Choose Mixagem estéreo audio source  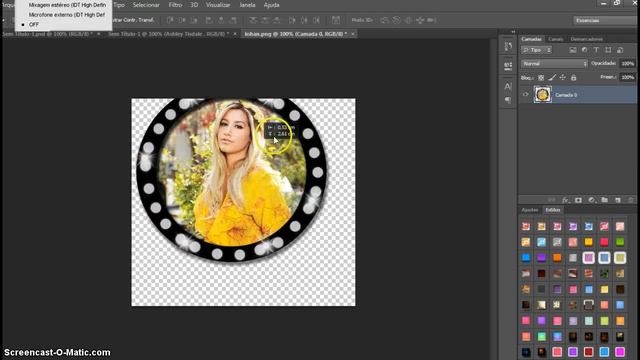point(67,5)
